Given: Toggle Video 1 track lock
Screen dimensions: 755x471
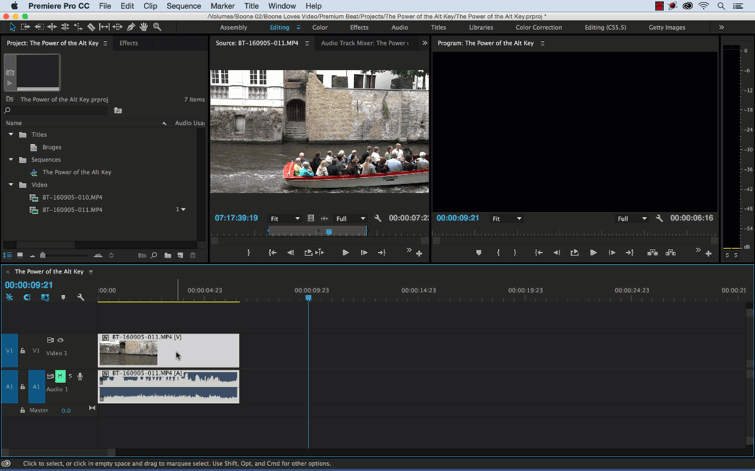Looking at the screenshot, I should point(23,351).
